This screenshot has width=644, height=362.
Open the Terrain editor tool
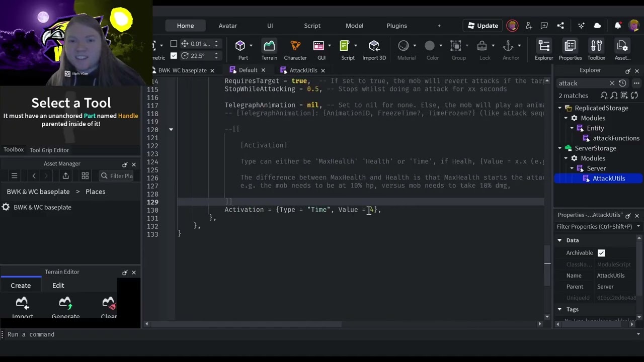(269, 50)
